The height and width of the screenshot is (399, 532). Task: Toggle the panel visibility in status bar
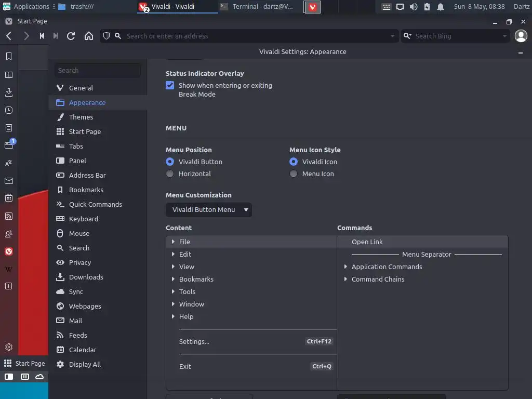point(9,377)
